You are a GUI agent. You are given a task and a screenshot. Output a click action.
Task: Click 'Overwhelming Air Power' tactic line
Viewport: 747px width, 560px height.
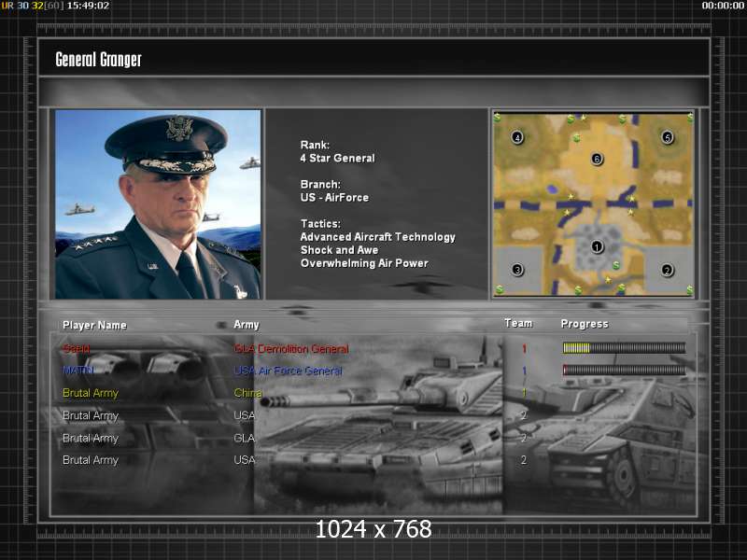pos(364,263)
